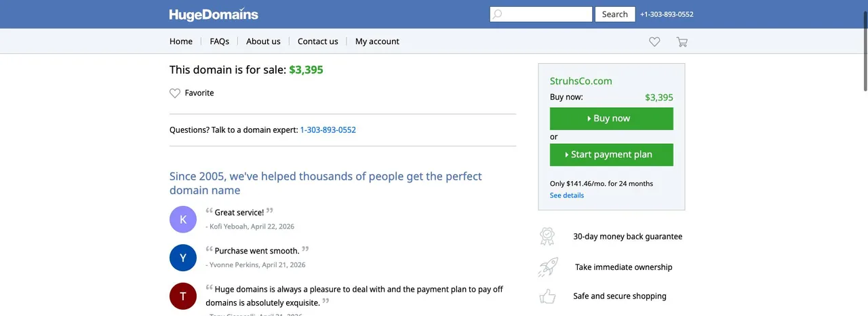Open the FAQs page

point(219,41)
